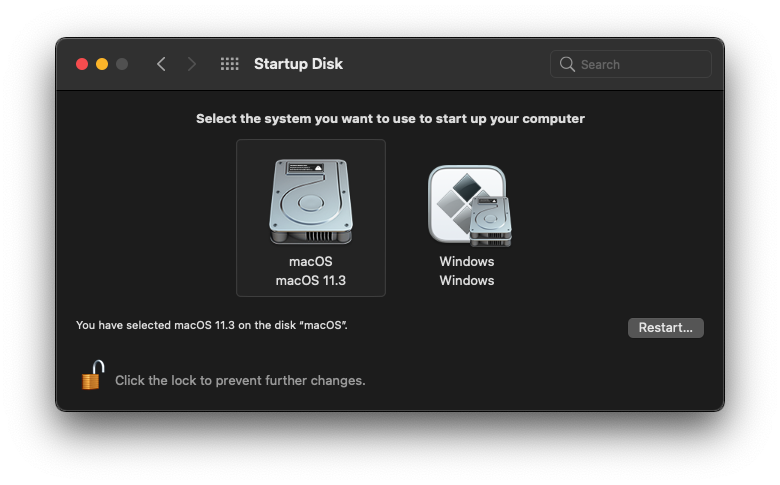Click the "macOS 11.3" version label
Viewport: 780px width, 485px height.
coord(310,280)
